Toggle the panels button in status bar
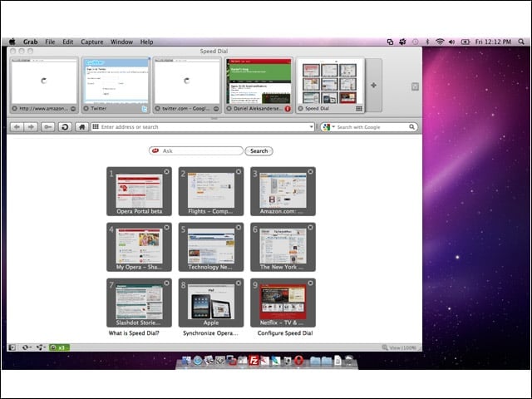The image size is (532, 399). coord(12,347)
